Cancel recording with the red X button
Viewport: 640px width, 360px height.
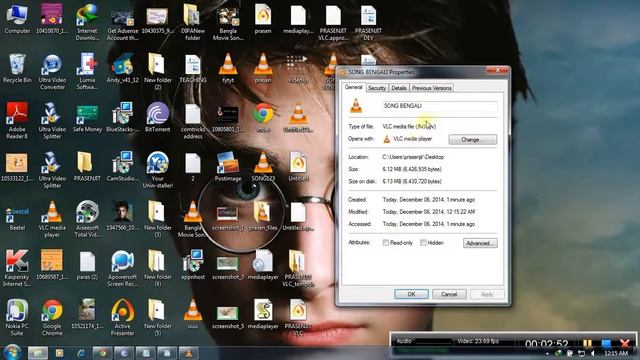pos(625,344)
